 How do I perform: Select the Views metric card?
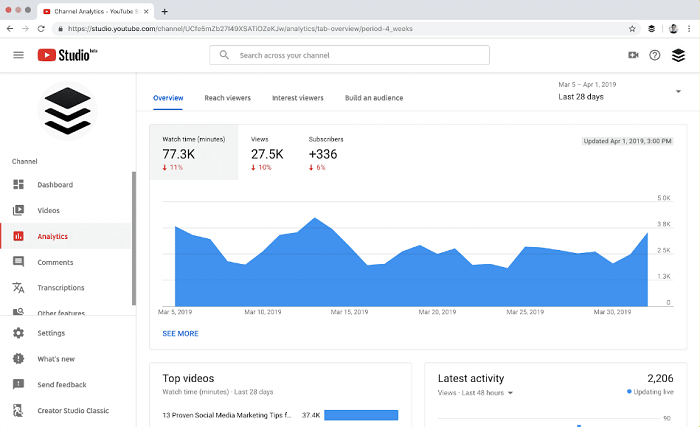click(267, 153)
